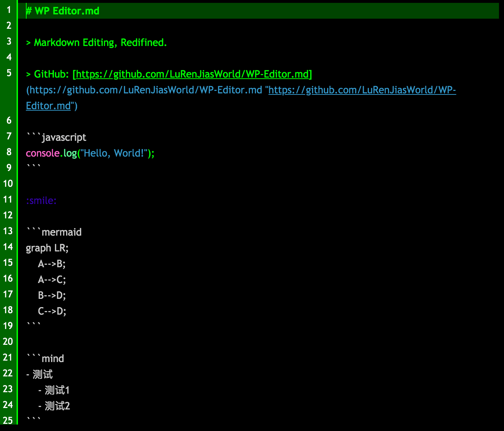Click gutter line number 14
The image size is (504, 431).
click(8, 246)
